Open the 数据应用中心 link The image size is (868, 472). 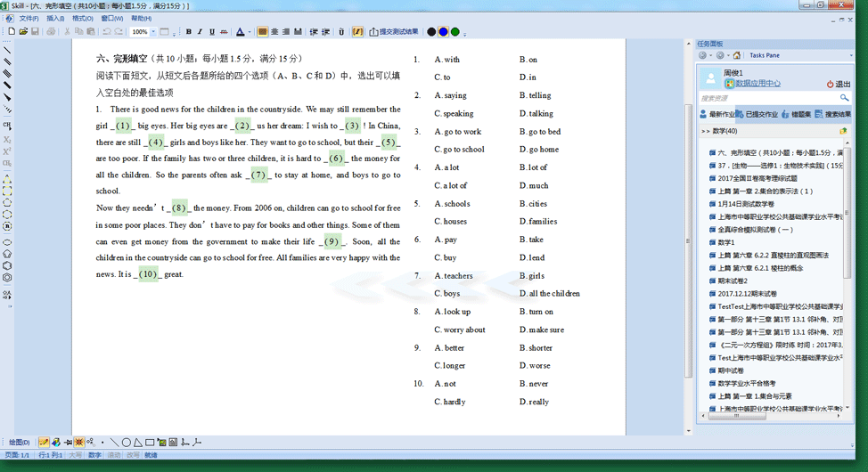click(x=757, y=84)
